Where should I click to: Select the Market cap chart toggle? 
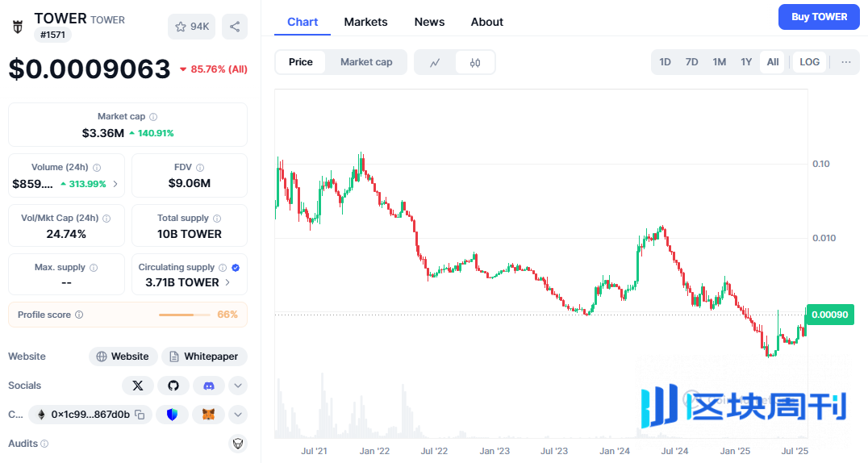click(x=366, y=62)
